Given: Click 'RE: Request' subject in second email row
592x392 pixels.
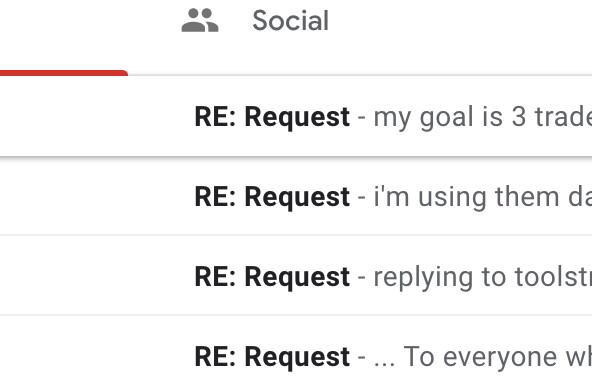Looking at the screenshot, I should (x=272, y=196).
